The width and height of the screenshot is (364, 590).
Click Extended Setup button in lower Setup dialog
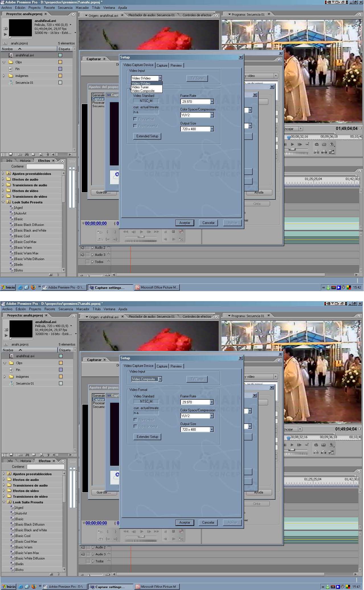pyautogui.click(x=147, y=437)
